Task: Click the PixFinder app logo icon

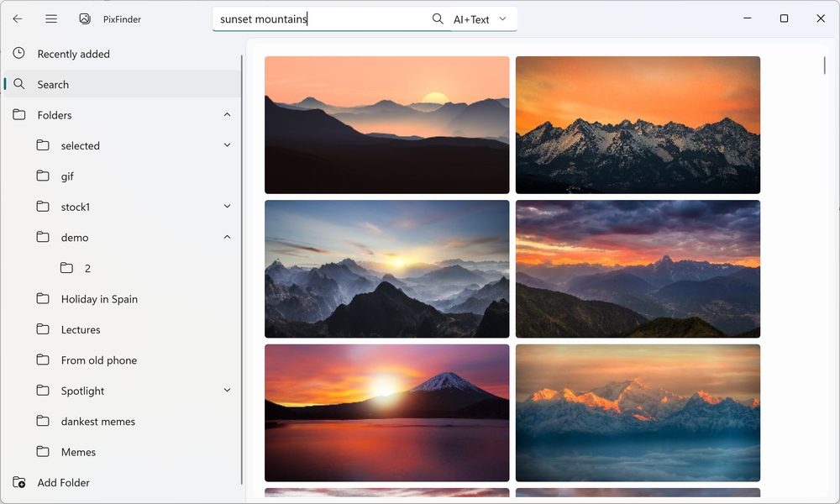Action: coord(85,18)
